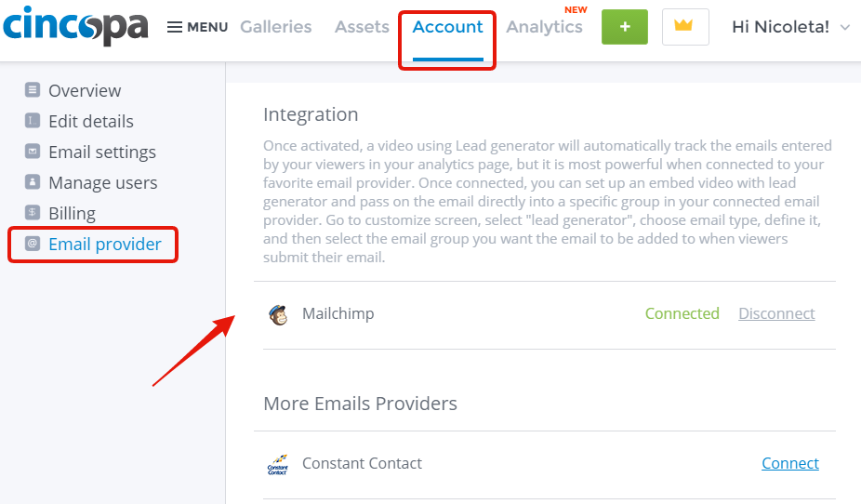861x504 pixels.
Task: Connect the Constant Contact provider
Action: pyautogui.click(x=790, y=463)
